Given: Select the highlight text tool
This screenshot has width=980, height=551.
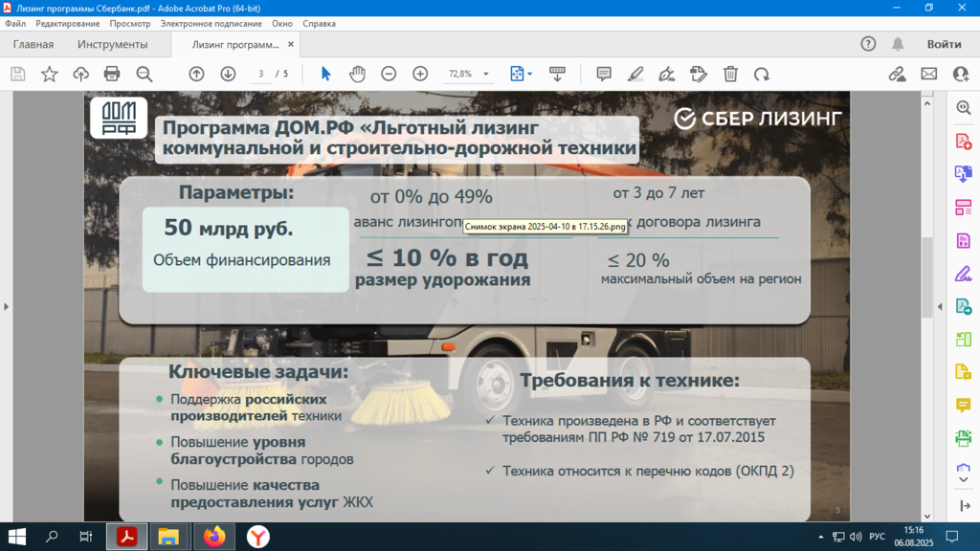Looking at the screenshot, I should click(635, 74).
